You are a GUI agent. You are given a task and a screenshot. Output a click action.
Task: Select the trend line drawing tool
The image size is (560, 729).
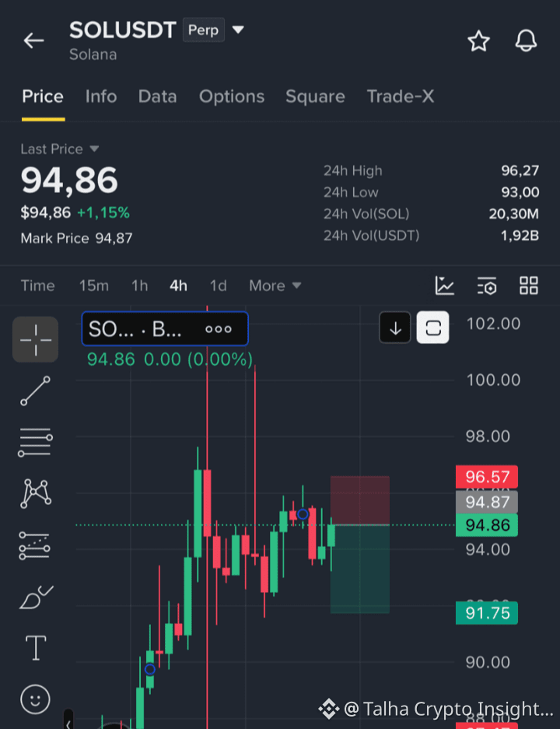tap(35, 391)
